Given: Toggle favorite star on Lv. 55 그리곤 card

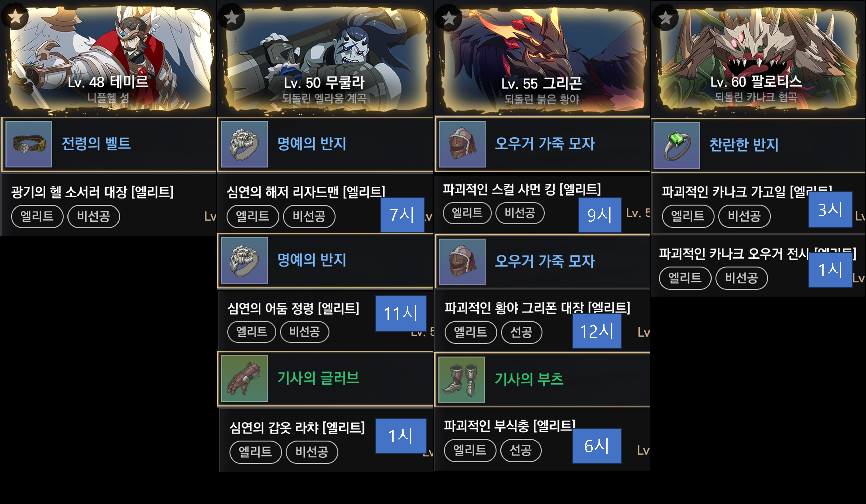Looking at the screenshot, I should [x=448, y=18].
